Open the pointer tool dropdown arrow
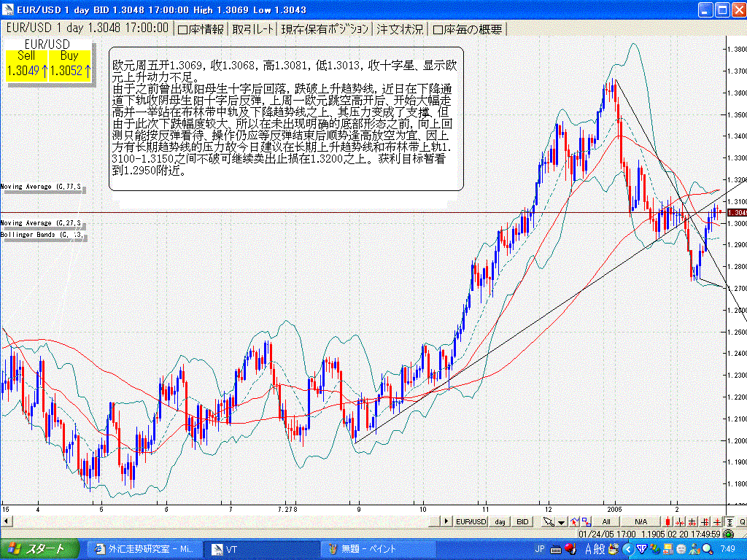 tap(562, 522)
